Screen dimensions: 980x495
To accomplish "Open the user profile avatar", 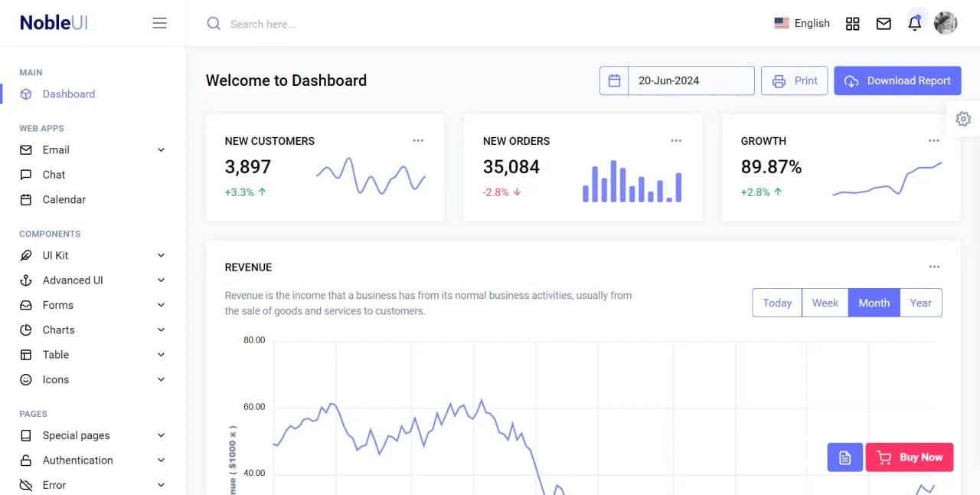I will (946, 23).
